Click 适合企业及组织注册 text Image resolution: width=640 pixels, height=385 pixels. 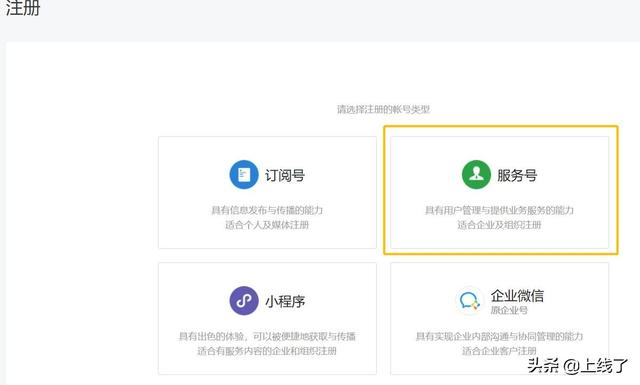pos(499,225)
